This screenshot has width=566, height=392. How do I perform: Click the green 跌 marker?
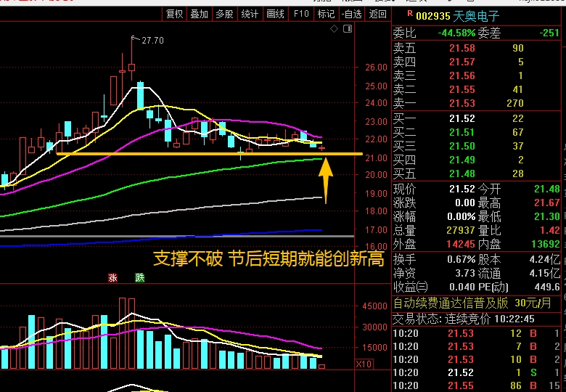click(140, 277)
